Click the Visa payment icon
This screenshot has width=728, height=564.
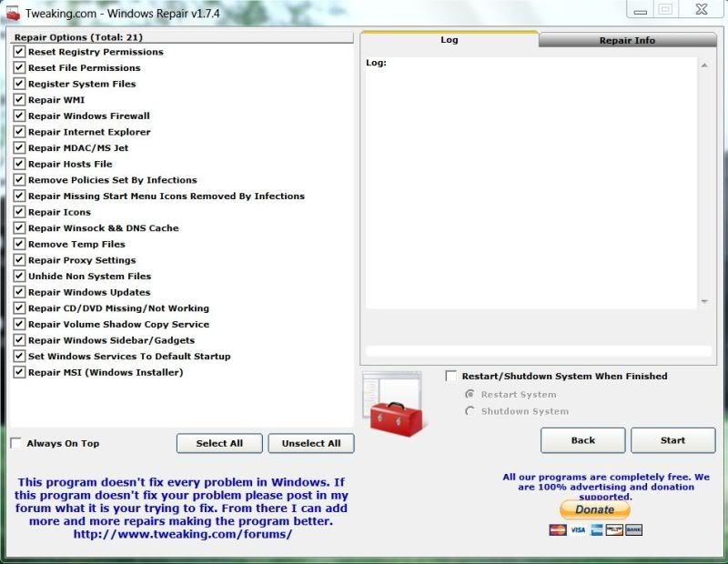pyautogui.click(x=578, y=529)
